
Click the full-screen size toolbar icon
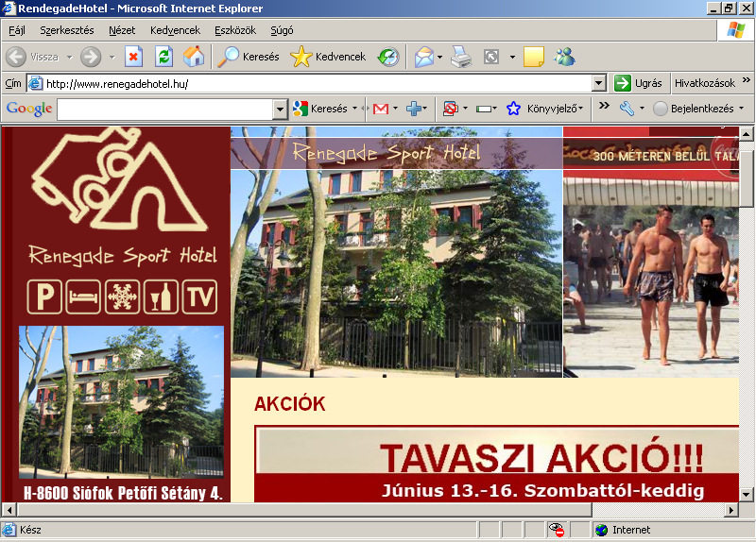[x=490, y=57]
